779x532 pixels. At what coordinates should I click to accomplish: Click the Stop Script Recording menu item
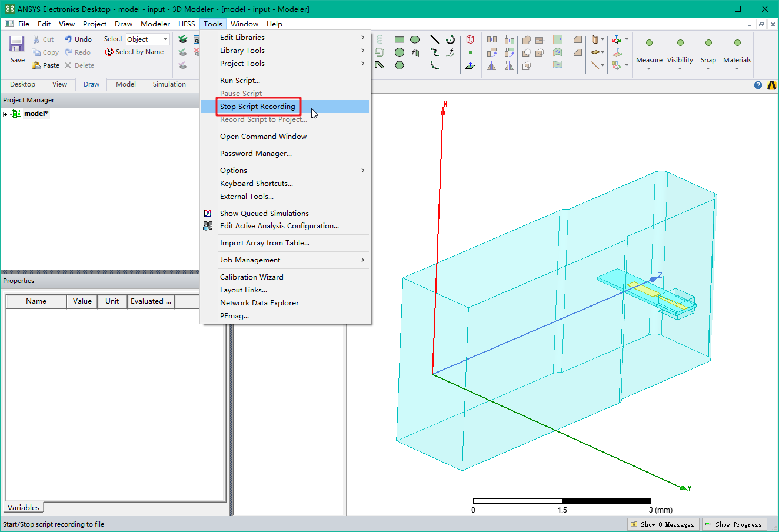(x=285, y=107)
